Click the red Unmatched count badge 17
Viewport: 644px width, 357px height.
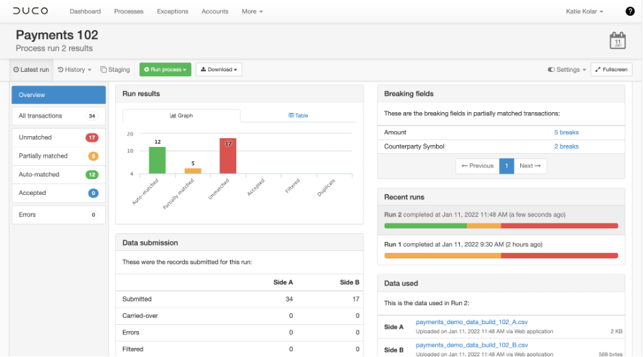pos(92,137)
